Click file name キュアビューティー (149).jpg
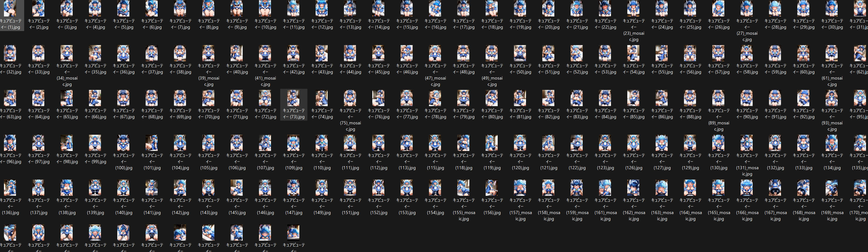 point(322,206)
